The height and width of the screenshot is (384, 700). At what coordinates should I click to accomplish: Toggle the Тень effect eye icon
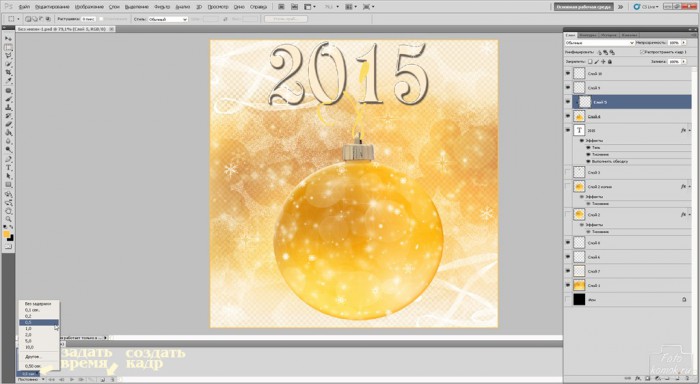click(x=588, y=147)
